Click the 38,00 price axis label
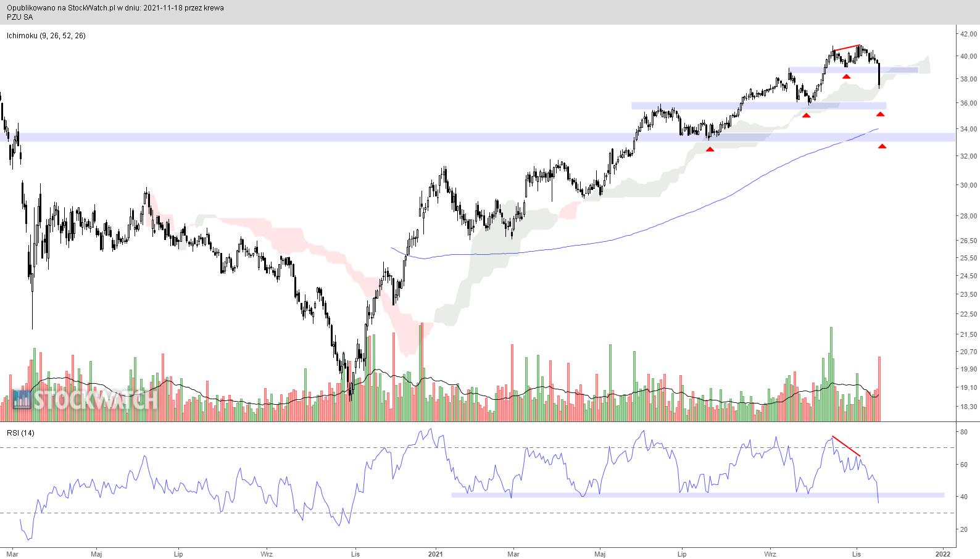Screen dimensions: 980x559 (x=968, y=79)
